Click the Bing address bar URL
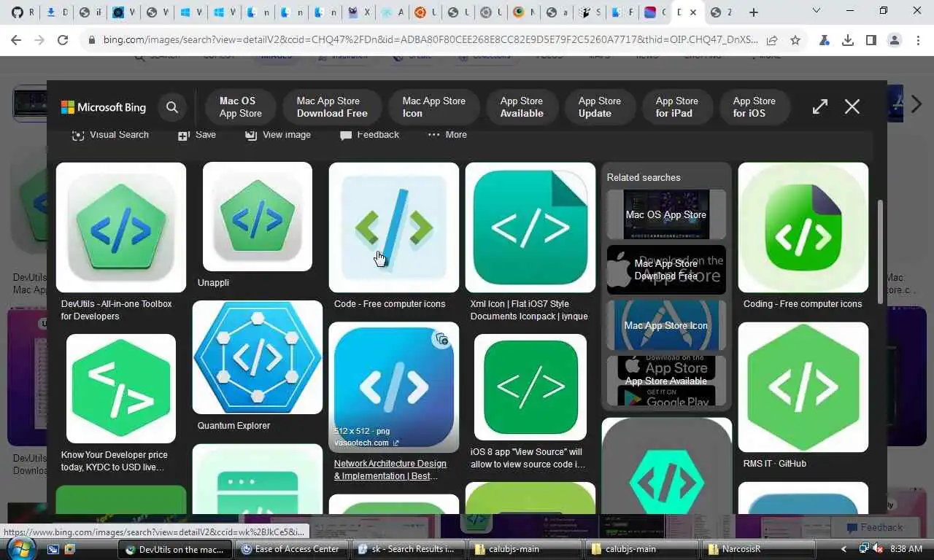This screenshot has height=560, width=934. click(431, 41)
